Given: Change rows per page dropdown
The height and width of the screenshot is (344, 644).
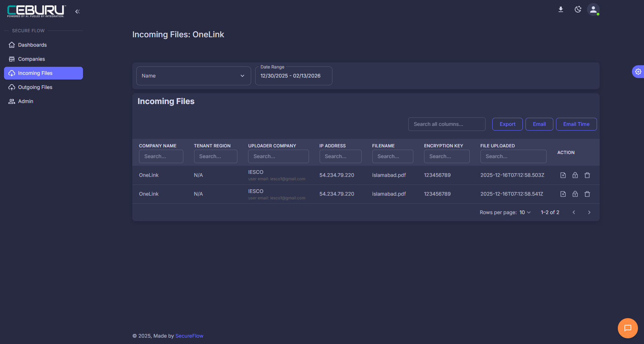Looking at the screenshot, I should pyautogui.click(x=525, y=212).
